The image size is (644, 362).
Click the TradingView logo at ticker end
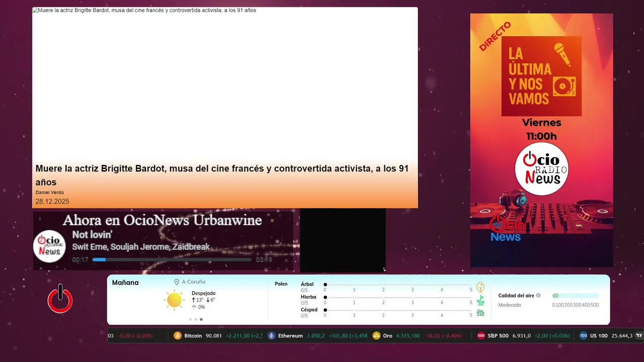(x=639, y=336)
